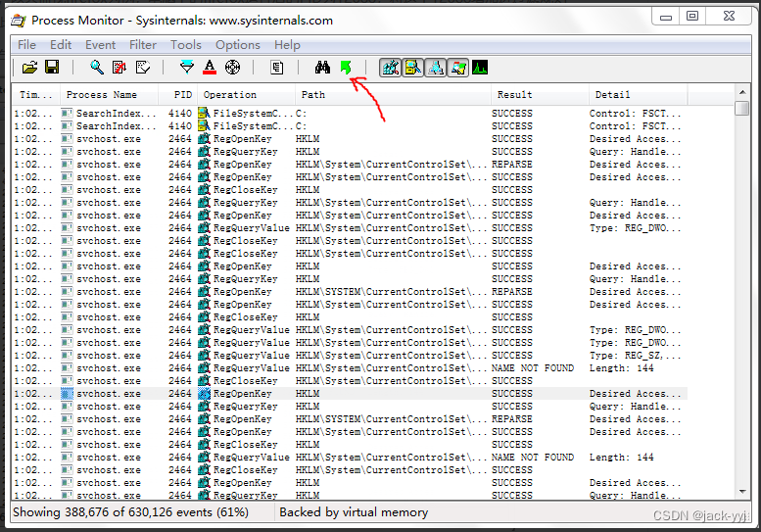
Task: Click the vertical scrollbar up arrow
Action: tap(742, 92)
